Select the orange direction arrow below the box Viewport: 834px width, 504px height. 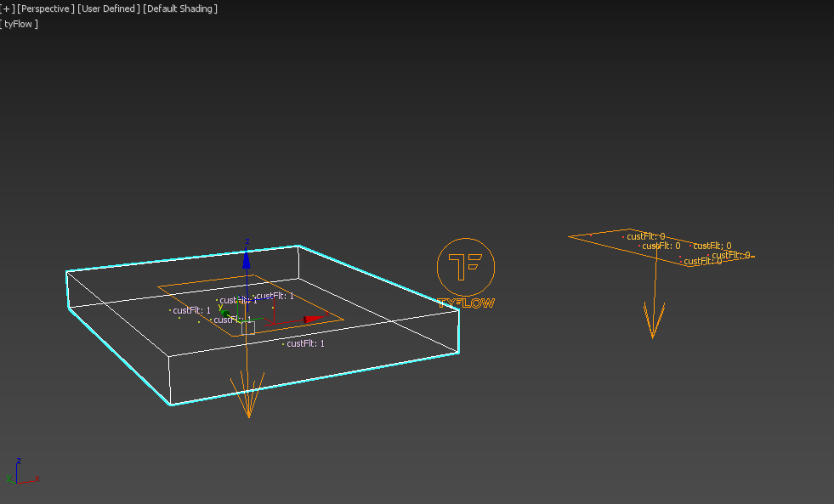248,398
